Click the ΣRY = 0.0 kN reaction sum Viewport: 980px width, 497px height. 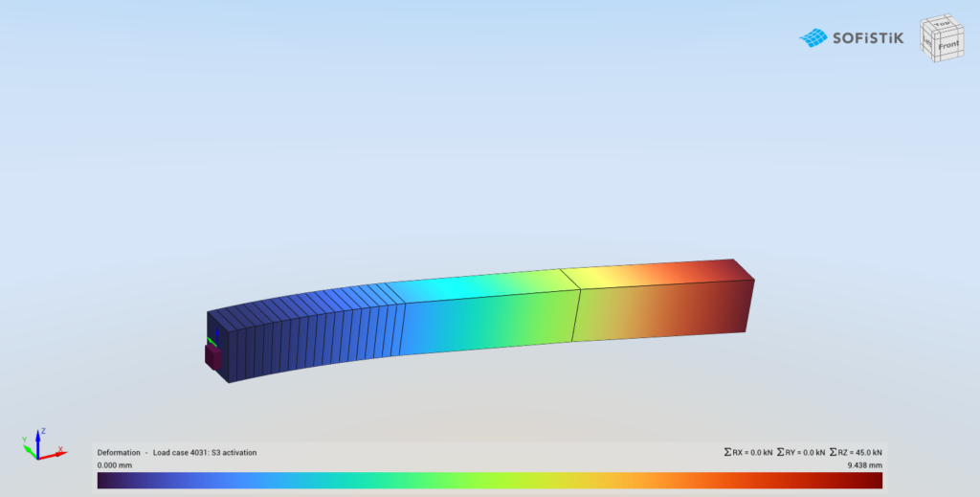click(x=800, y=452)
